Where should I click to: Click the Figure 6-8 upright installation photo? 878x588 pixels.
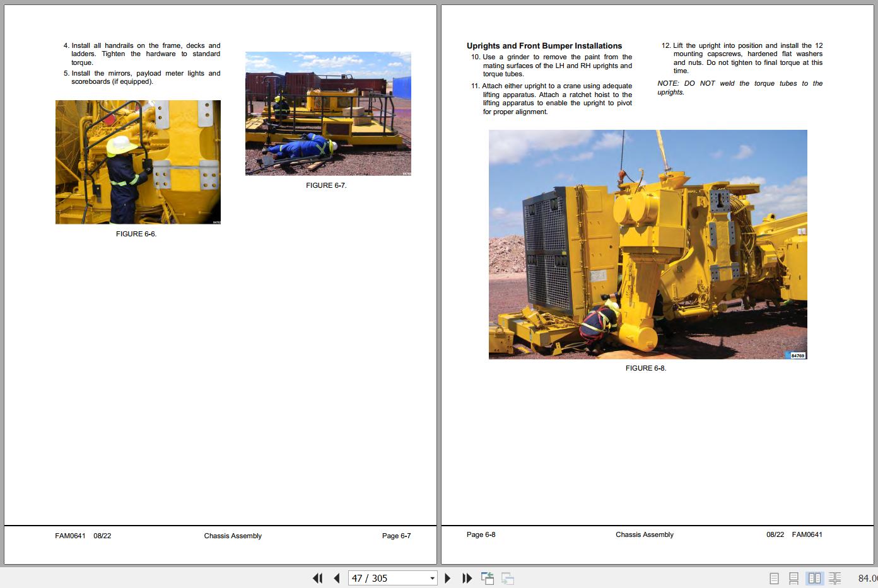[648, 245]
